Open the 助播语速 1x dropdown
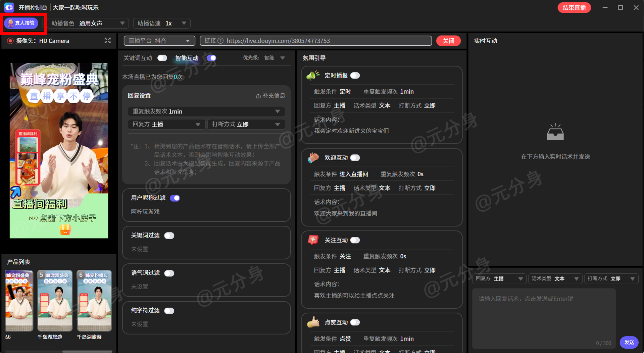The width and height of the screenshot is (644, 353). click(x=162, y=23)
